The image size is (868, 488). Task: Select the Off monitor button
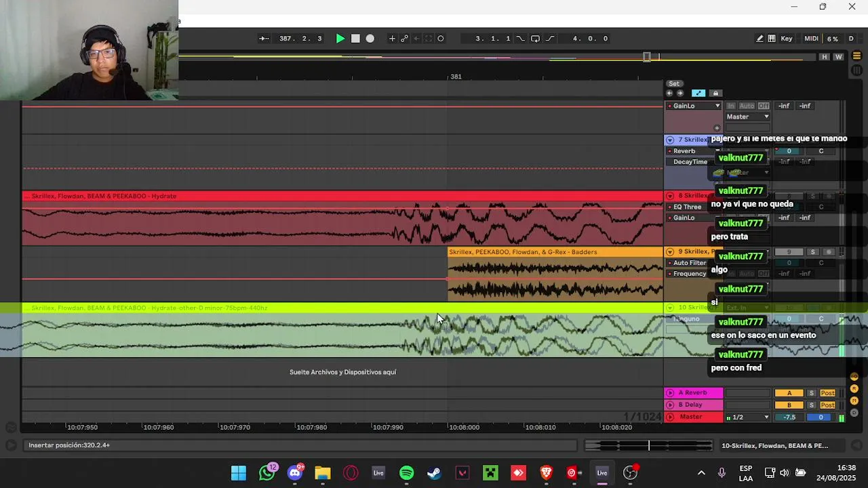click(x=764, y=106)
